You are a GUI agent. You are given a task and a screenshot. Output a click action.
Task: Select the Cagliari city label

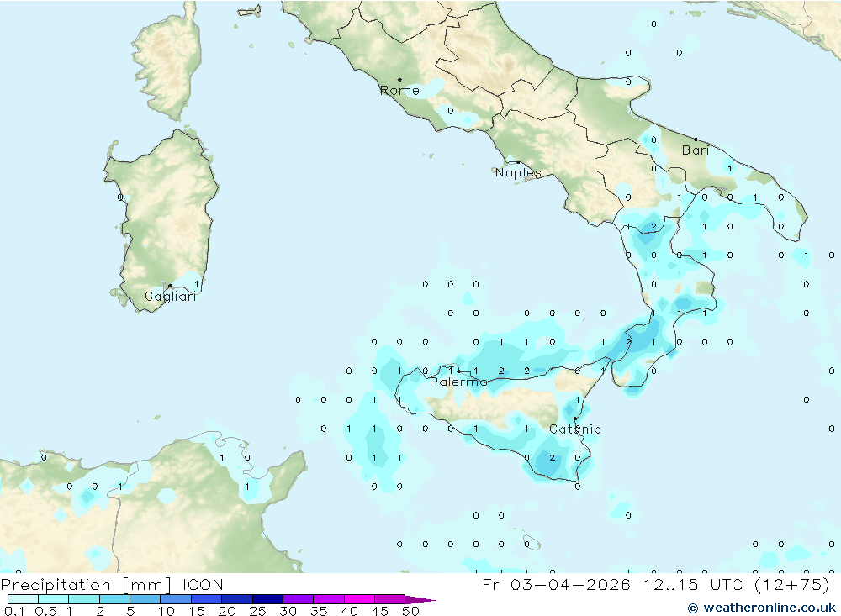[x=171, y=297]
